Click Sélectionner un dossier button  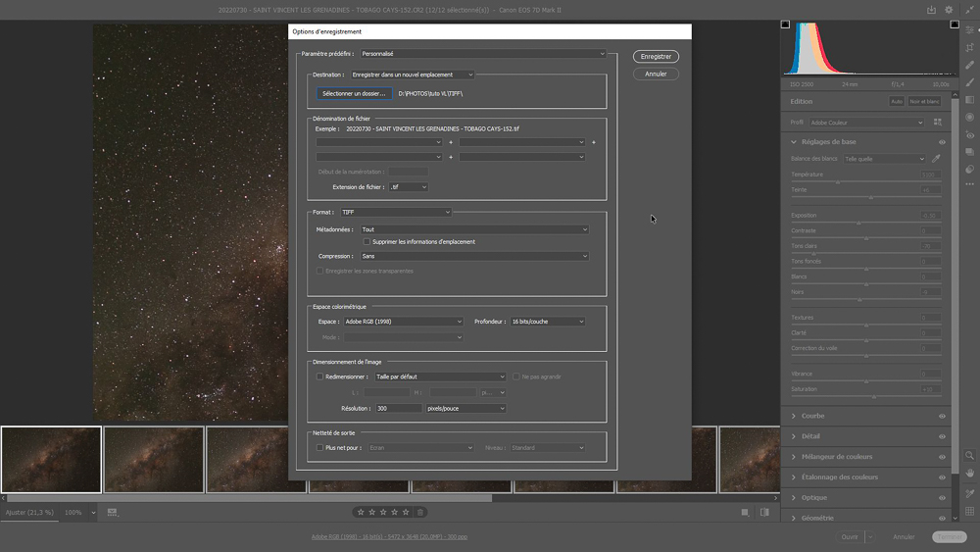click(354, 94)
